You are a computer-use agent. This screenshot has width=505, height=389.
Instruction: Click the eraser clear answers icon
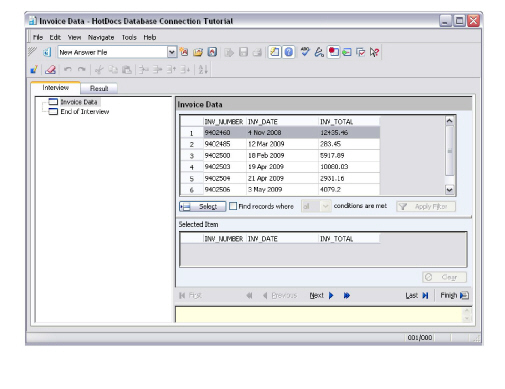click(51, 70)
